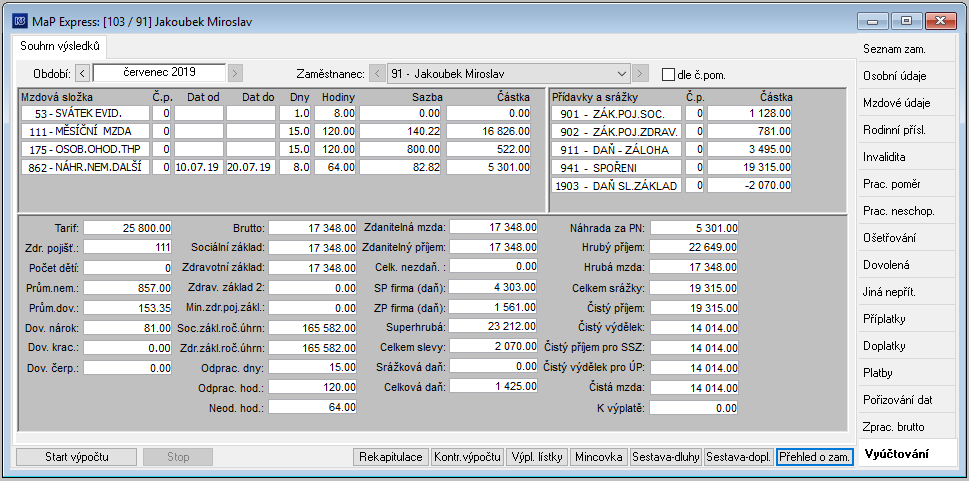
Task: Click the Přehled o zam. button
Action: (x=815, y=457)
